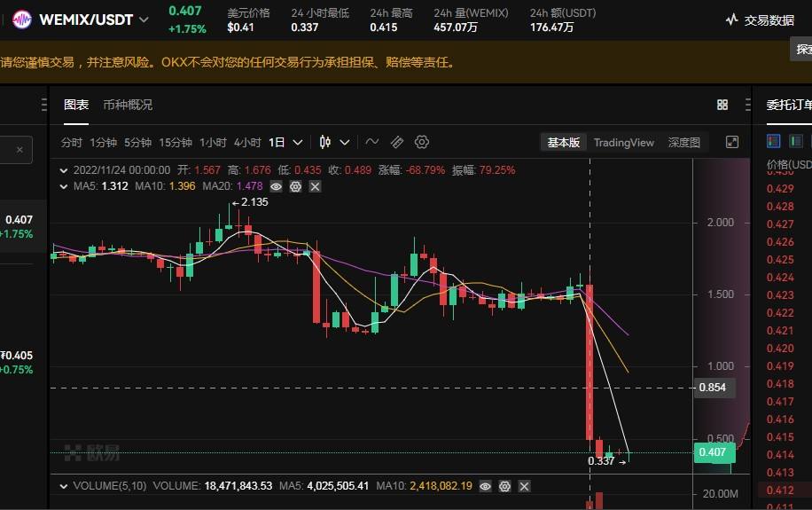Image resolution: width=812 pixels, height=510 pixels.
Task: Click the 0.854 crosshair price label
Action: coord(713,388)
